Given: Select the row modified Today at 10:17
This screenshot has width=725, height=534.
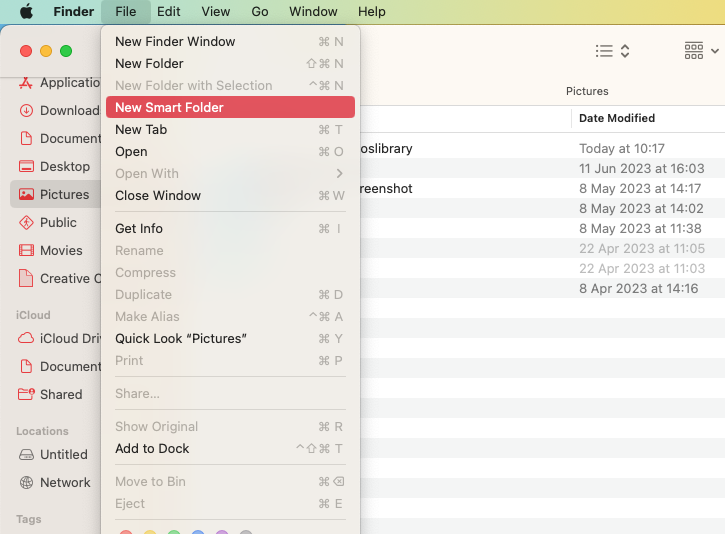Looking at the screenshot, I should [x=543, y=148].
